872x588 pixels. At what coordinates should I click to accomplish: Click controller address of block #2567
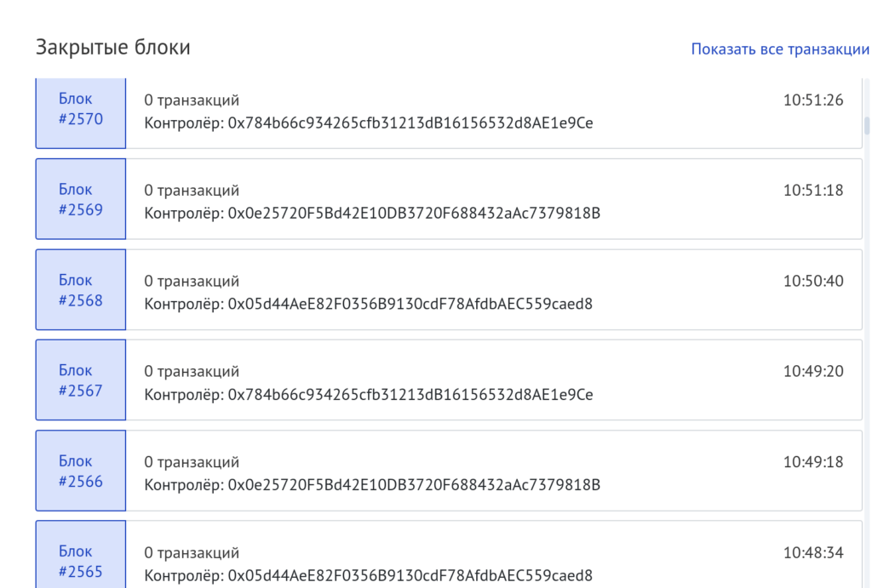[x=410, y=394]
